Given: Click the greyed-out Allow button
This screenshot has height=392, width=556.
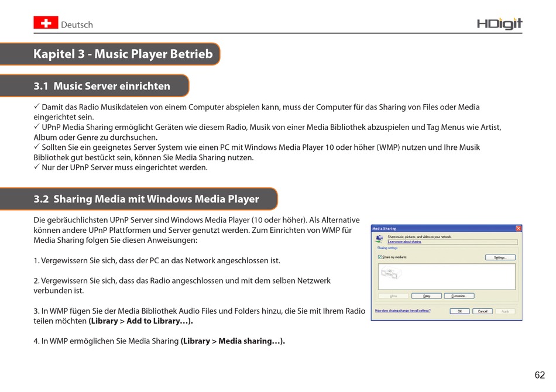Looking at the screenshot, I should pos(394,295).
